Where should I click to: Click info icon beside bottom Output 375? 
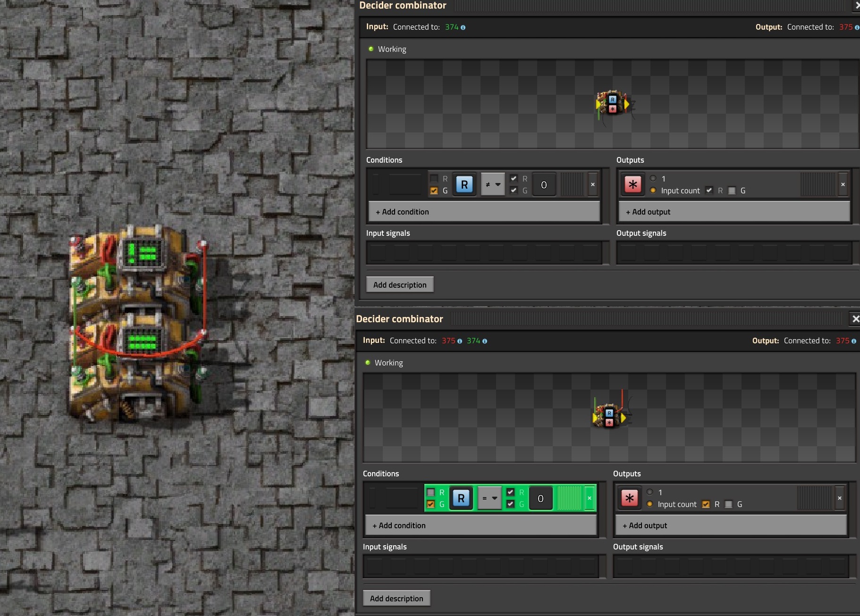point(854,341)
